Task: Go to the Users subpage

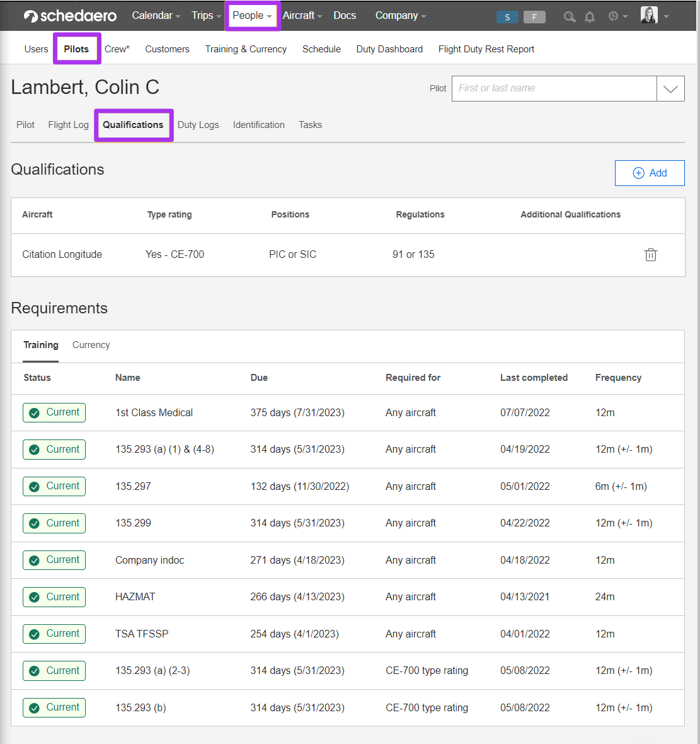Action: click(36, 49)
